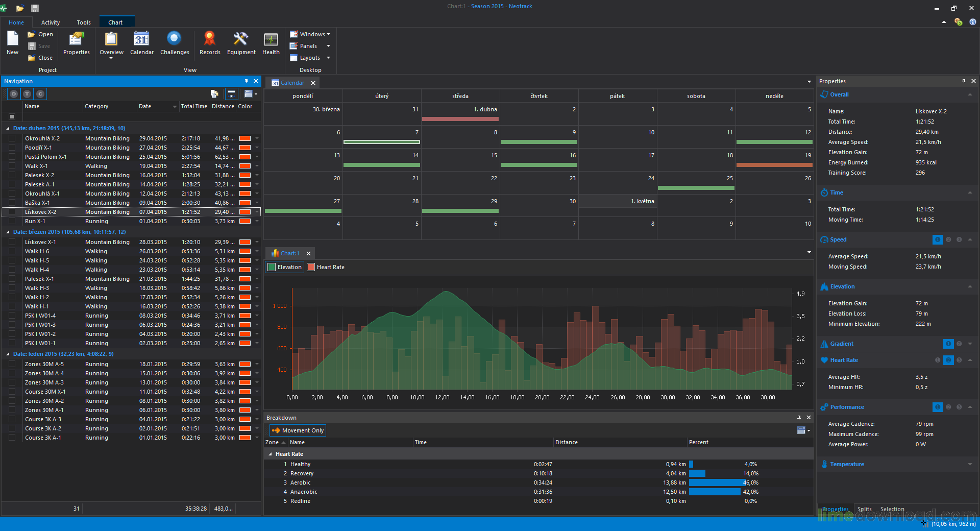Image resolution: width=980 pixels, height=531 pixels.
Task: Collapse the leden 2015 date group
Action: click(8, 354)
